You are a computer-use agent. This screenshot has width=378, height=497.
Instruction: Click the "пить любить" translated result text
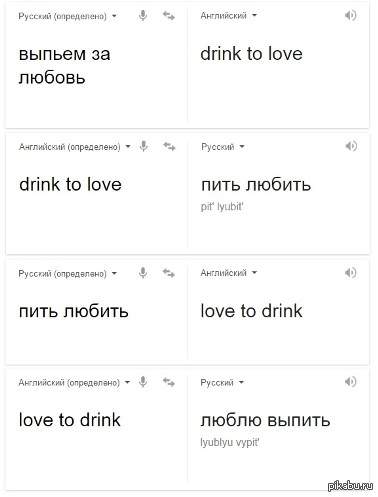tap(256, 185)
